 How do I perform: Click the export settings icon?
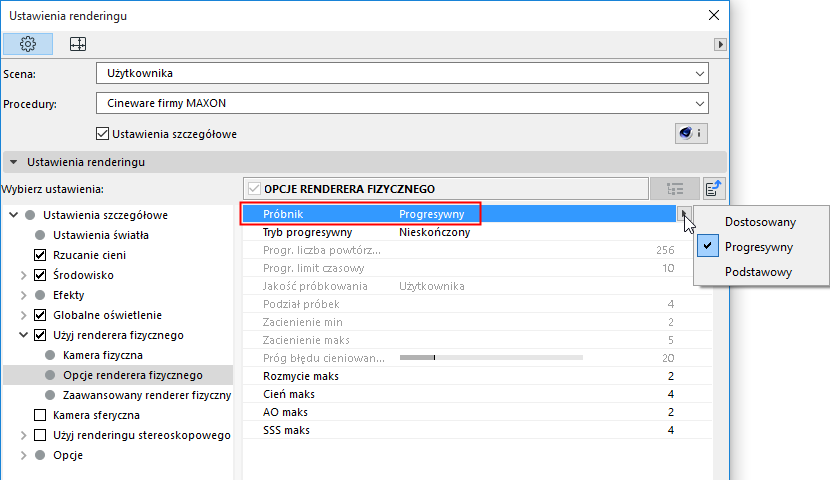pyautogui.click(x=714, y=188)
